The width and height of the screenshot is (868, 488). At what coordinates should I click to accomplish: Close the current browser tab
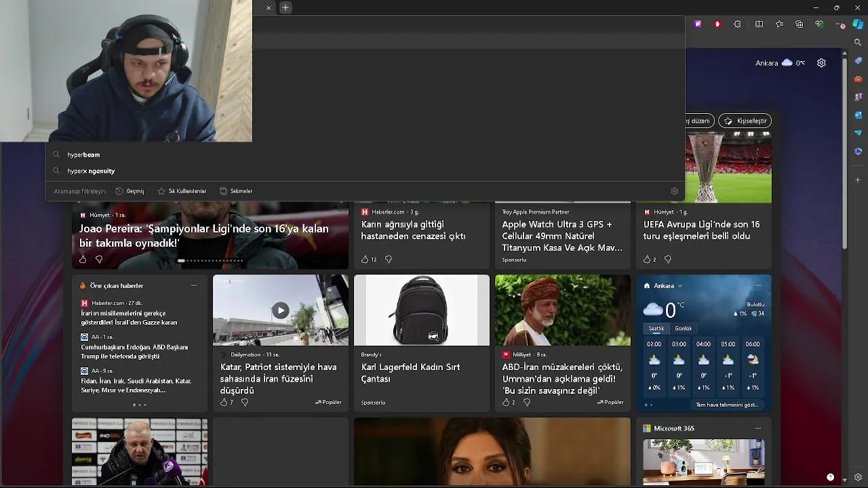pyautogui.click(x=269, y=7)
